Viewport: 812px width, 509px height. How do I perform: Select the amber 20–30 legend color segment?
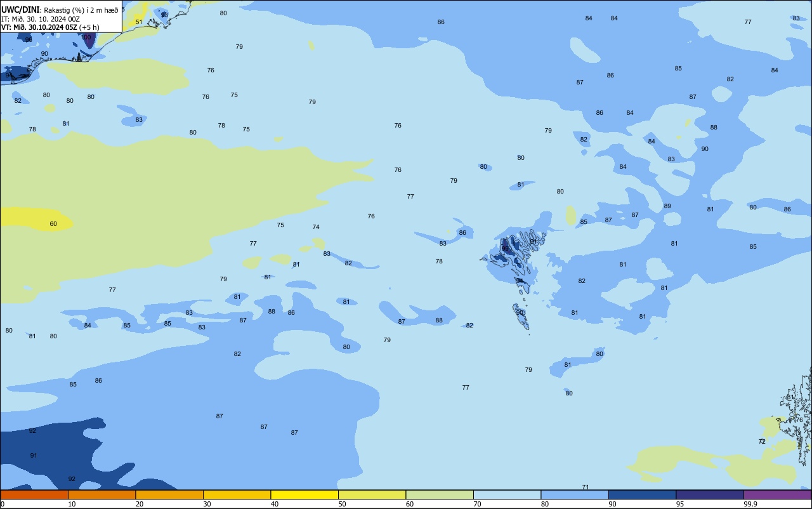[169, 494]
